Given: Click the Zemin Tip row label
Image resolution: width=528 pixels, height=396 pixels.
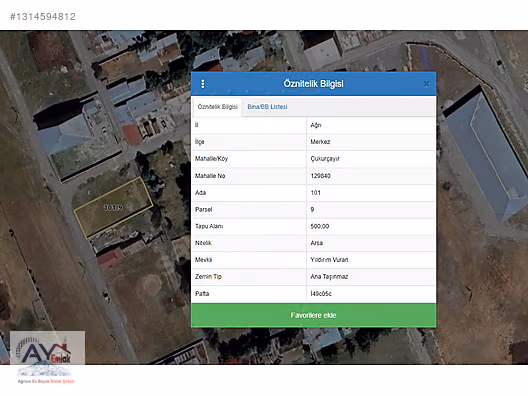Looking at the screenshot, I should tap(208, 276).
